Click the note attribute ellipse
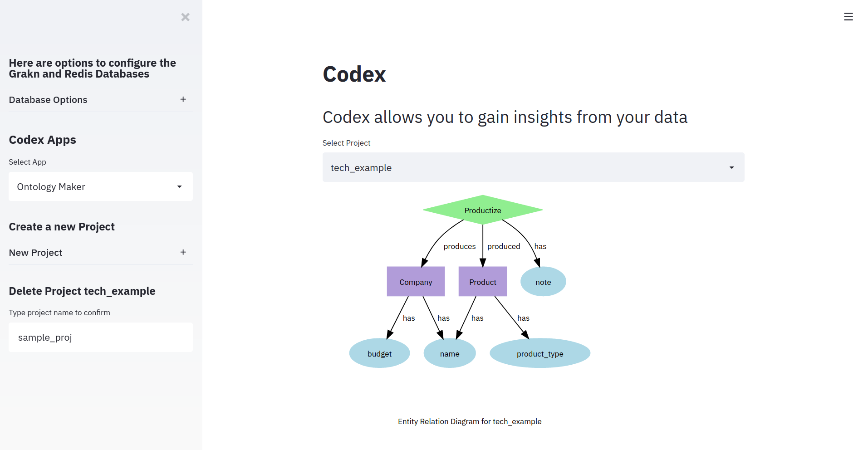The width and height of the screenshot is (868, 450). 543,282
